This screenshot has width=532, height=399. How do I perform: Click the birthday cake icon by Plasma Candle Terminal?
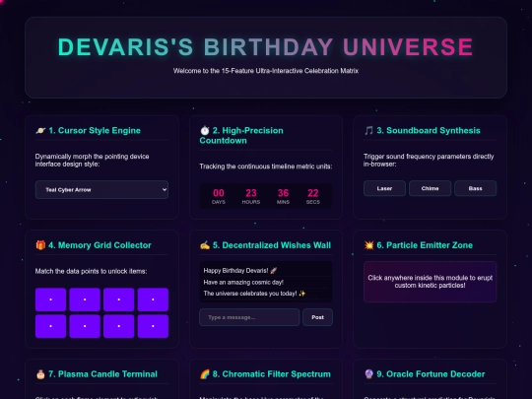40,374
